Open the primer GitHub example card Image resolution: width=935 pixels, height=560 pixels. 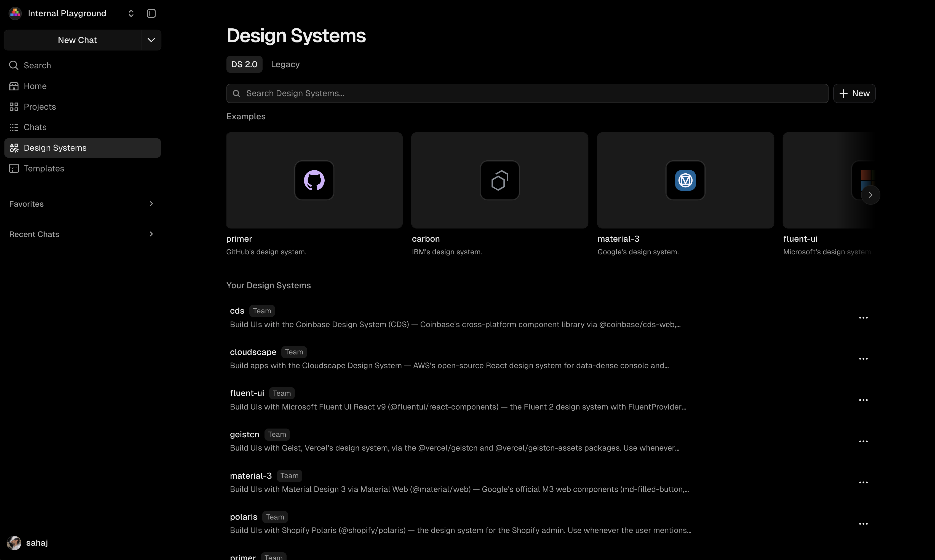(x=314, y=180)
